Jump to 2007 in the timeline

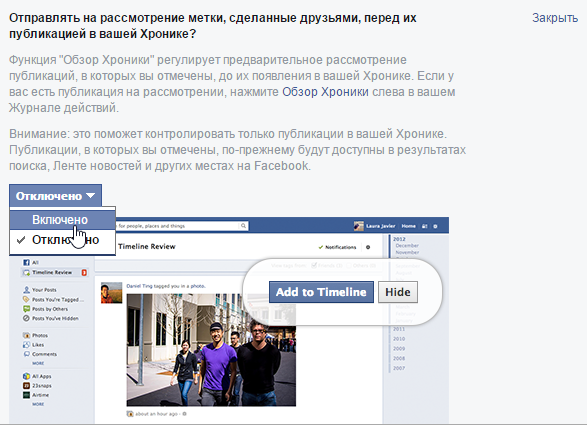399,368
